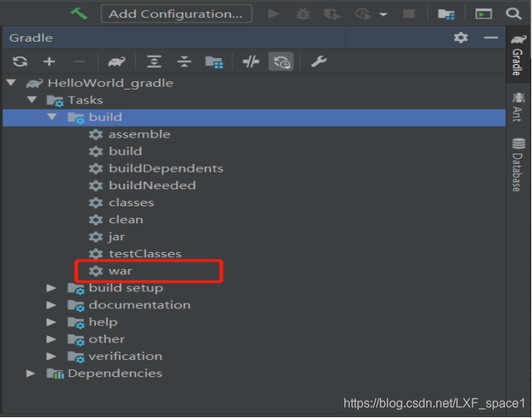
Task: Click the Run play icon in top toolbar
Action: coord(273,14)
